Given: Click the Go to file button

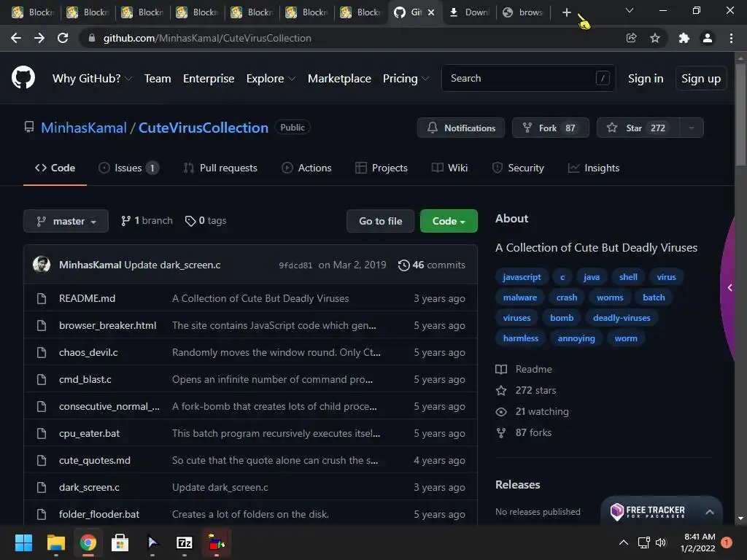Looking at the screenshot, I should point(380,221).
